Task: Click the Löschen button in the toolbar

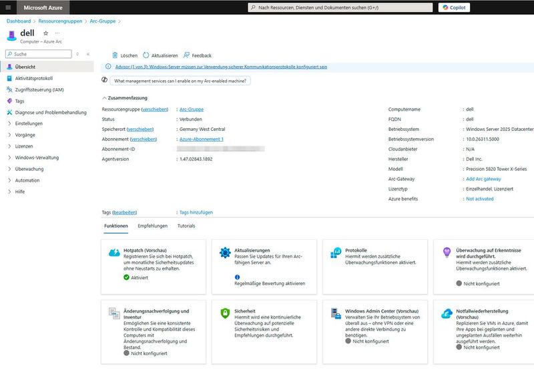Action: tap(125, 55)
